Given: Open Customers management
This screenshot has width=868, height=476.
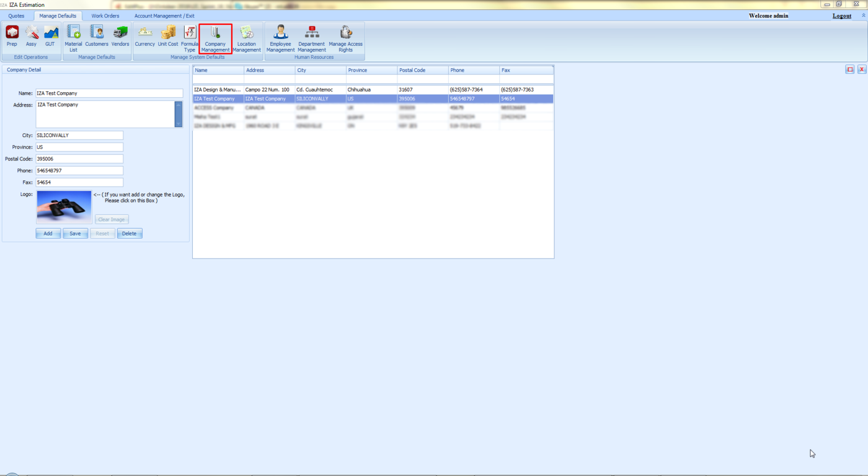Looking at the screenshot, I should point(96,36).
